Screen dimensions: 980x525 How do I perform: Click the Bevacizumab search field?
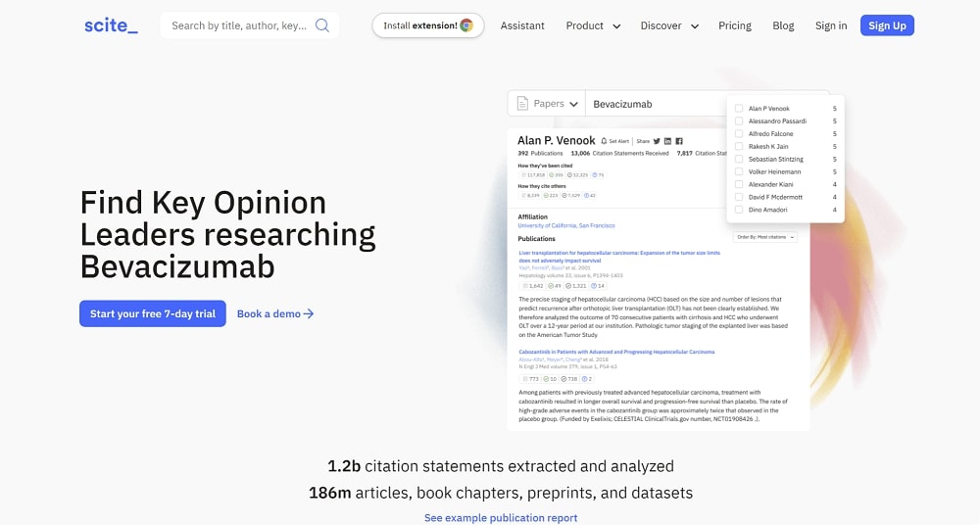click(657, 104)
